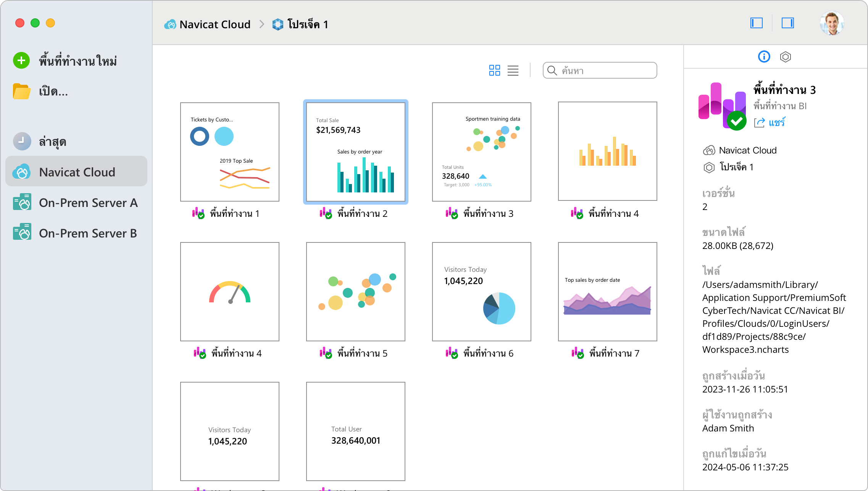Open the folder icon labeled เปิด...
The image size is (868, 491).
point(21,91)
